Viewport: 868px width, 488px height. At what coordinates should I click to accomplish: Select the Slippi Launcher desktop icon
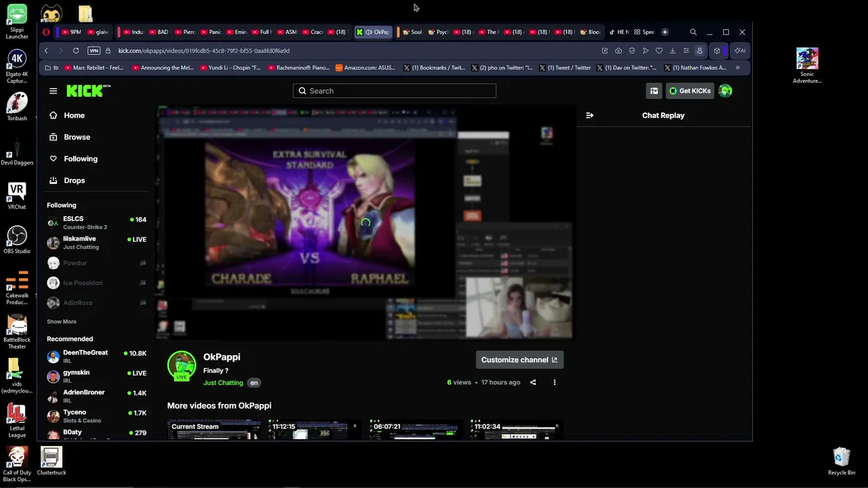coord(17,22)
